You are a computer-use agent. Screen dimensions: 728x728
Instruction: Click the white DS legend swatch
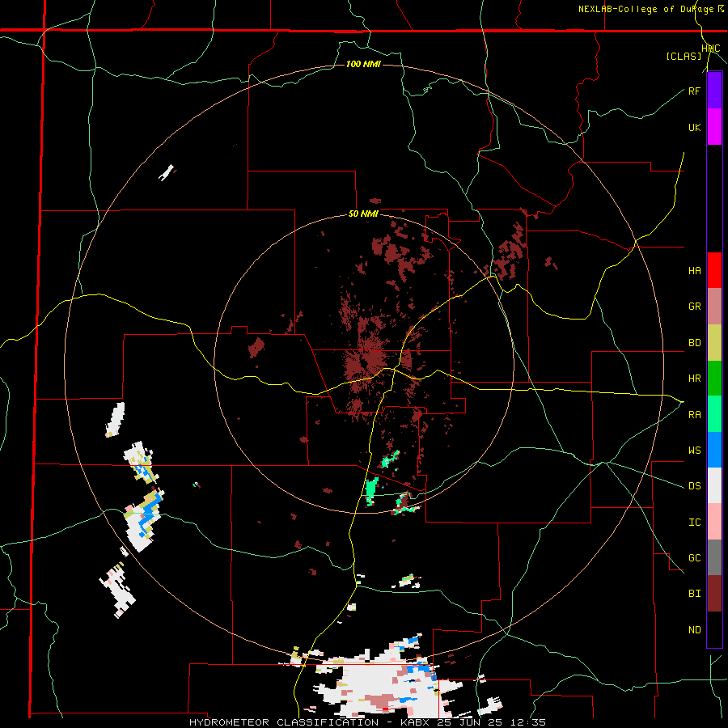pyautogui.click(x=714, y=485)
